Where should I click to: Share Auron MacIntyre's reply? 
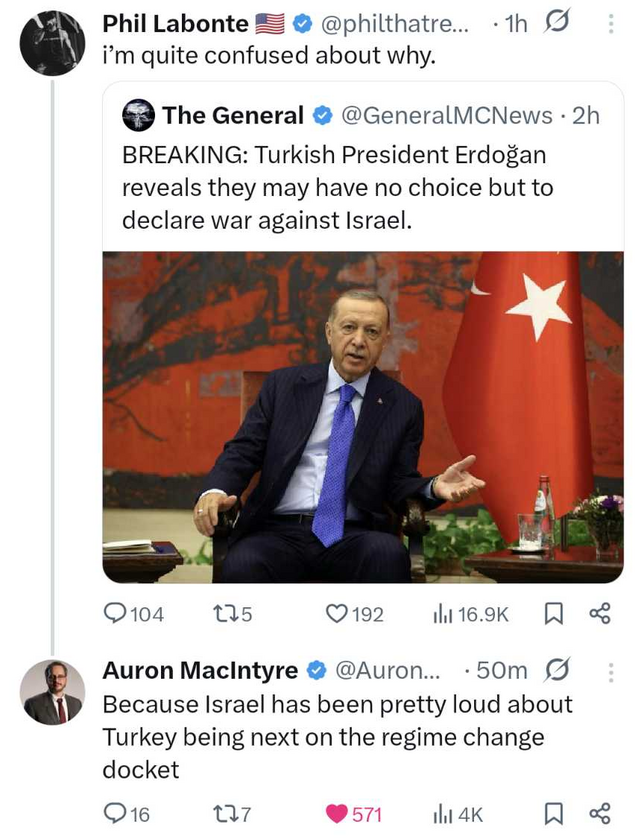[600, 814]
